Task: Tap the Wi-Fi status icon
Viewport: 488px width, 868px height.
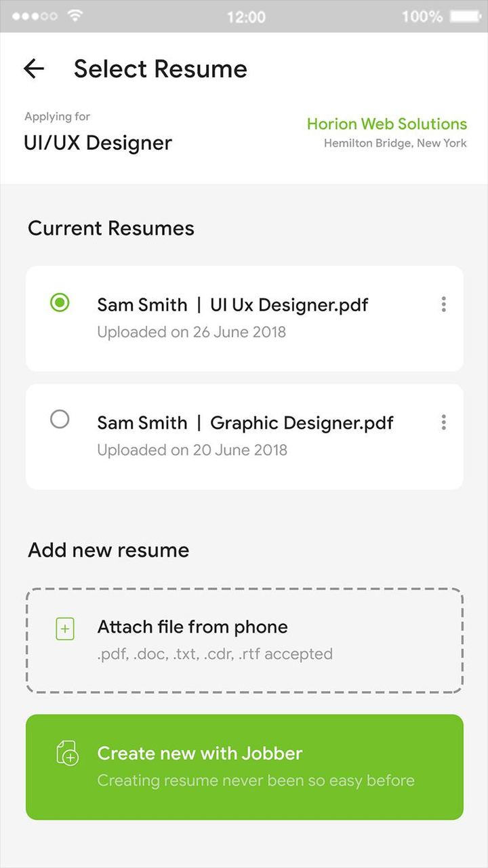Action: point(75,16)
